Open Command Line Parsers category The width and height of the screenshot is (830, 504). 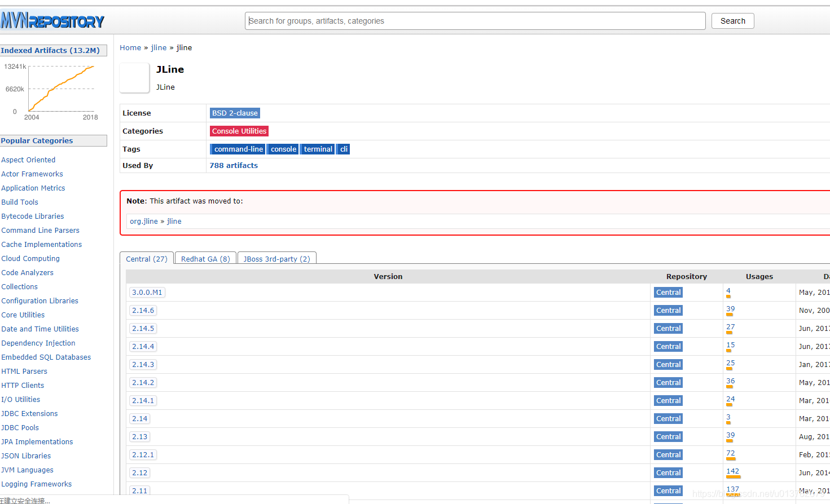(40, 231)
